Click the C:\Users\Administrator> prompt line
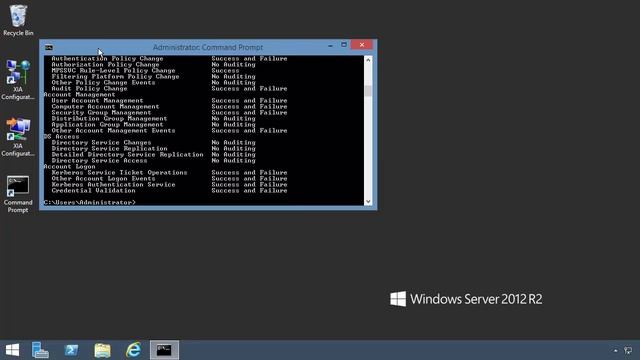The width and height of the screenshot is (640, 360). pyautogui.click(x=89, y=202)
